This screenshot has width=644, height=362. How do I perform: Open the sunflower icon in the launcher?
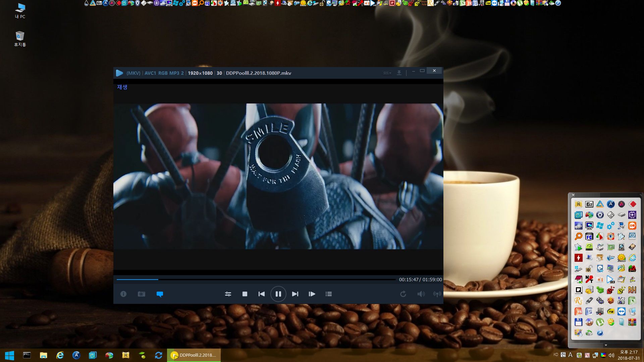coord(622,258)
